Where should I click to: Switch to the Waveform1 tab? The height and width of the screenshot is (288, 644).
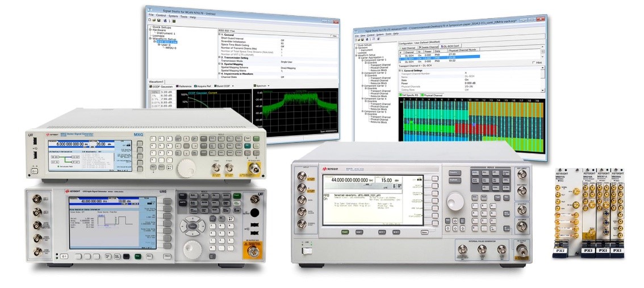tap(157, 82)
